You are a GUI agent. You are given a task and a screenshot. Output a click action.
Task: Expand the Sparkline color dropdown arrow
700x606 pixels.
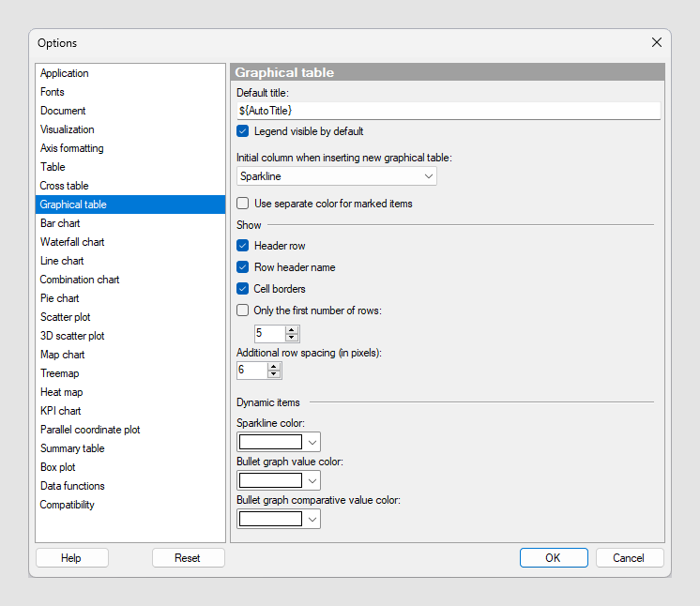click(312, 442)
